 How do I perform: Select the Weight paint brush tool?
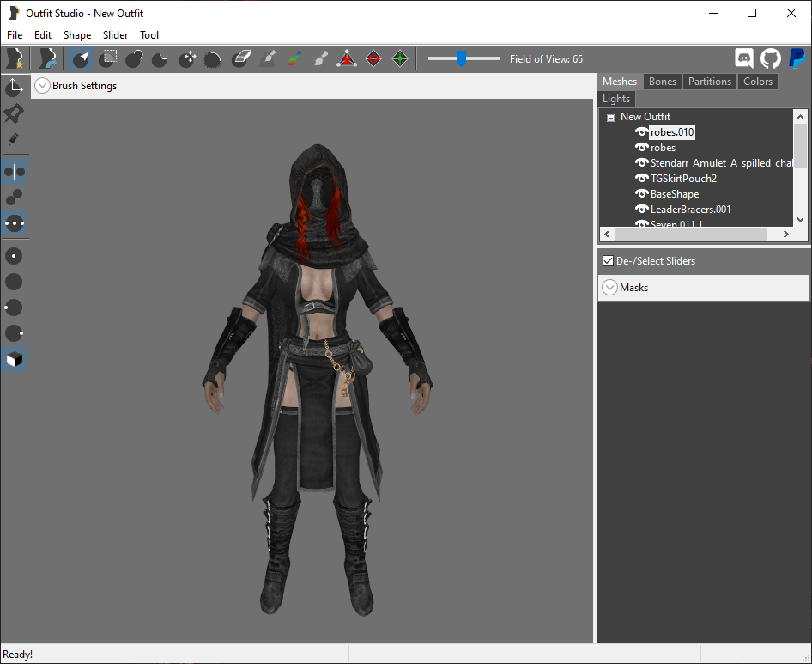click(268, 58)
